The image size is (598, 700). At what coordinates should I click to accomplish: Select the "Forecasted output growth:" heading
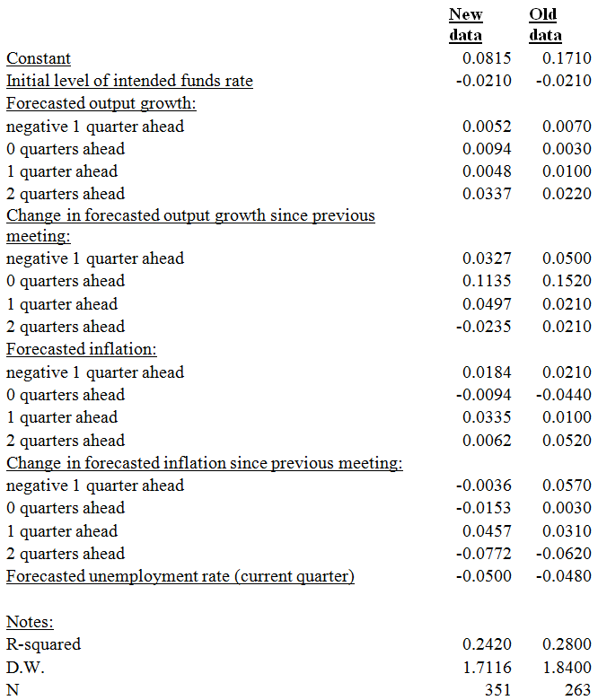(x=101, y=103)
